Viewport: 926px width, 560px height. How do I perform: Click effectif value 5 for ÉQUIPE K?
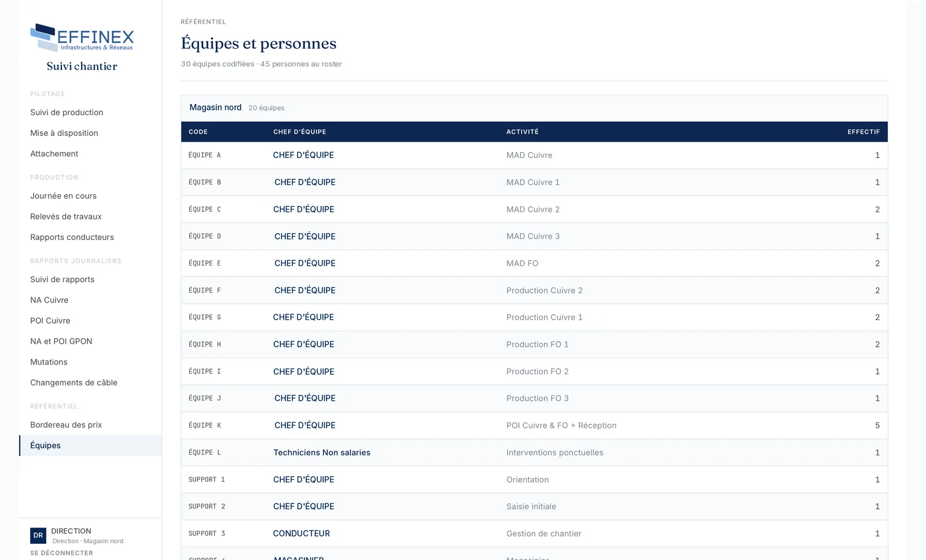click(x=877, y=425)
